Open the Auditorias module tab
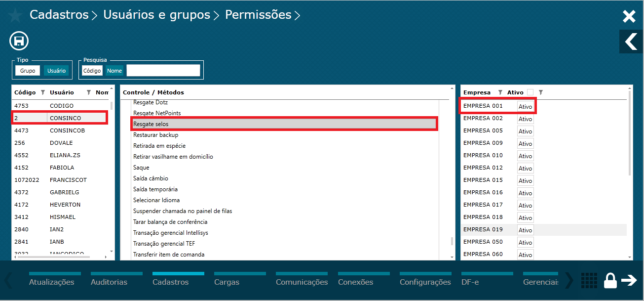Viewport: 644px width, 301px height. tap(109, 282)
